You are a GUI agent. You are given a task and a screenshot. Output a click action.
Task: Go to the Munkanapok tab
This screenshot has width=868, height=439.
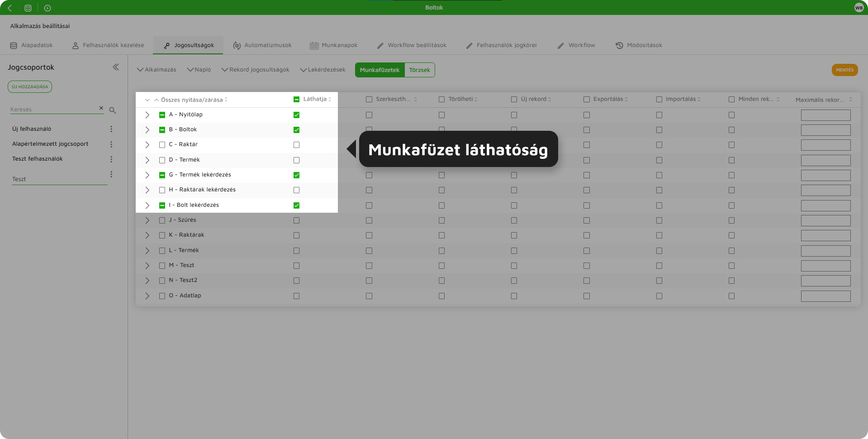click(x=334, y=45)
